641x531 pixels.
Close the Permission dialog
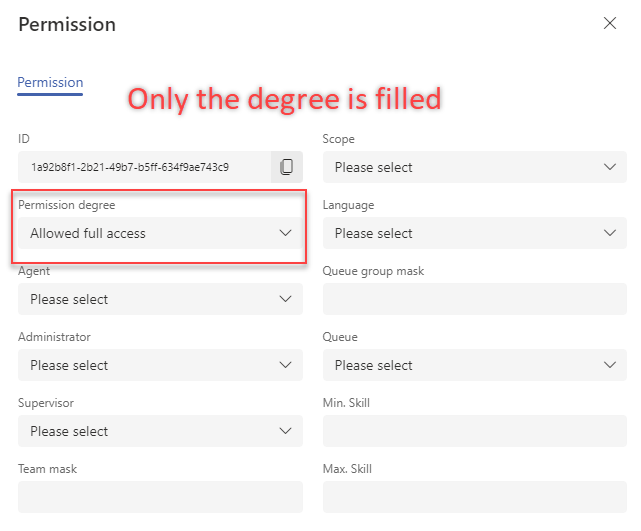pos(610,23)
